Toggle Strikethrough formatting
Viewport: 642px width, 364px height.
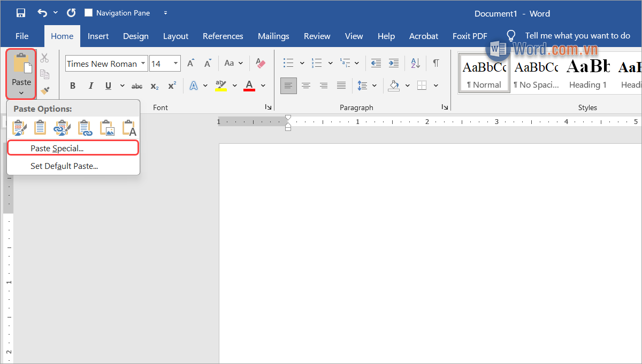coord(137,86)
